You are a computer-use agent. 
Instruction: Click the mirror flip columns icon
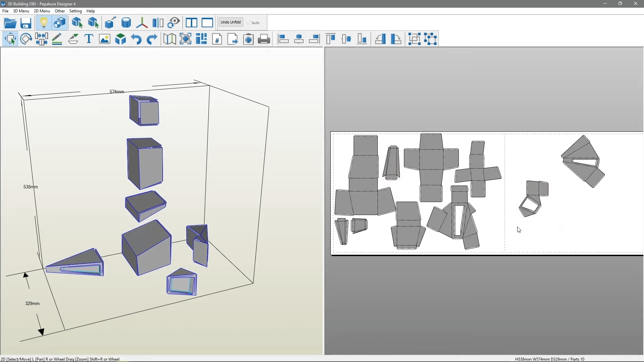click(x=158, y=23)
